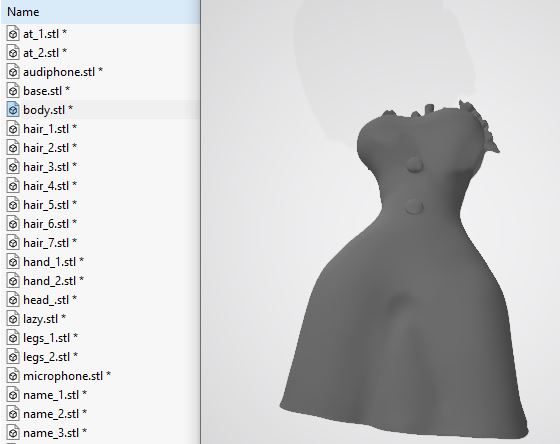Select the file name name_3.stl
This screenshot has width=560, height=444.
coord(55,433)
